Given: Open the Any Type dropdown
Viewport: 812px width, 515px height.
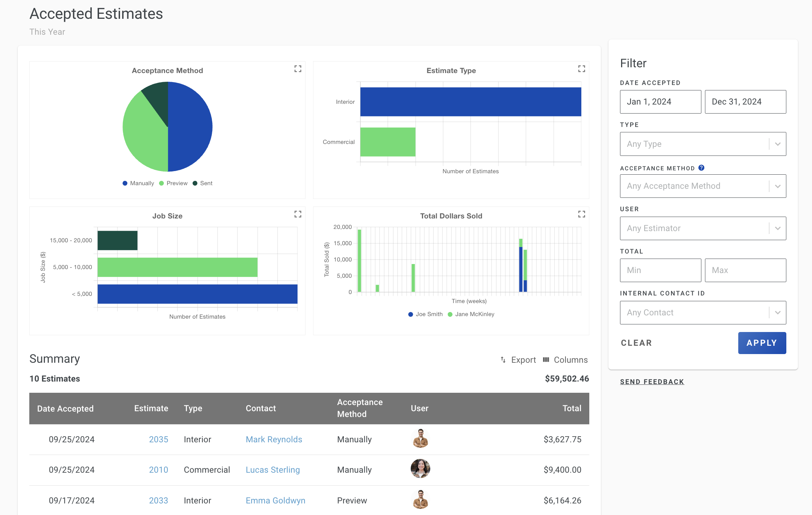Looking at the screenshot, I should [703, 144].
